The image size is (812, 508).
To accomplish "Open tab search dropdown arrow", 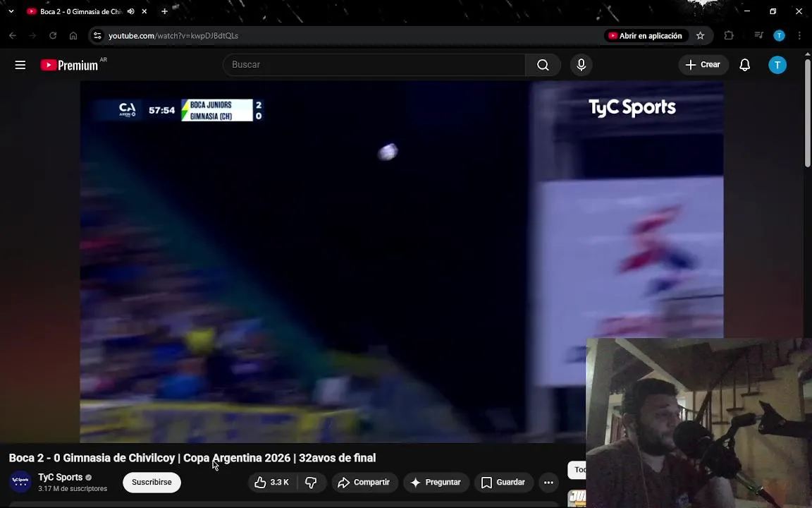I will tap(11, 11).
